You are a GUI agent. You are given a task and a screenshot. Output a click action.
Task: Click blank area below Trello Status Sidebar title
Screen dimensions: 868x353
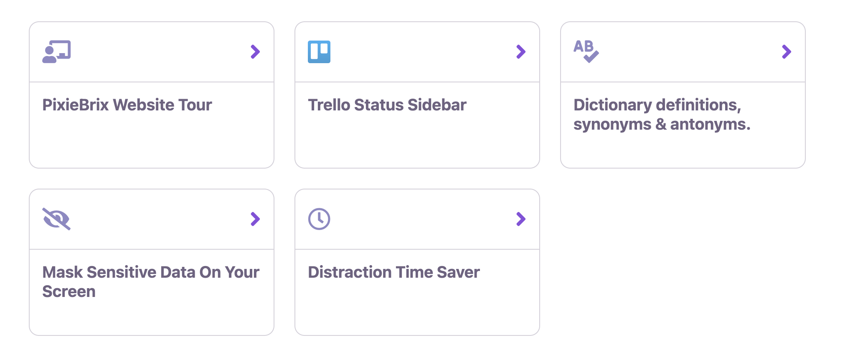417,142
